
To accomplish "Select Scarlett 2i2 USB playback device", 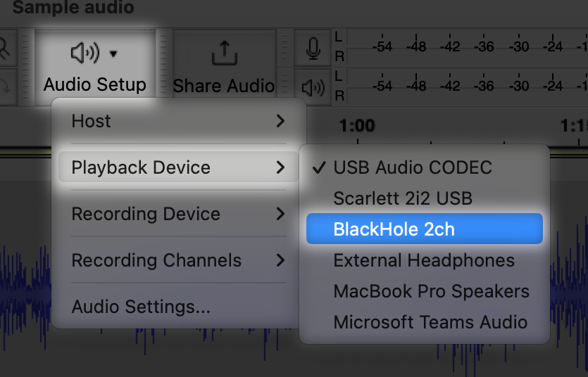I will coord(403,198).
